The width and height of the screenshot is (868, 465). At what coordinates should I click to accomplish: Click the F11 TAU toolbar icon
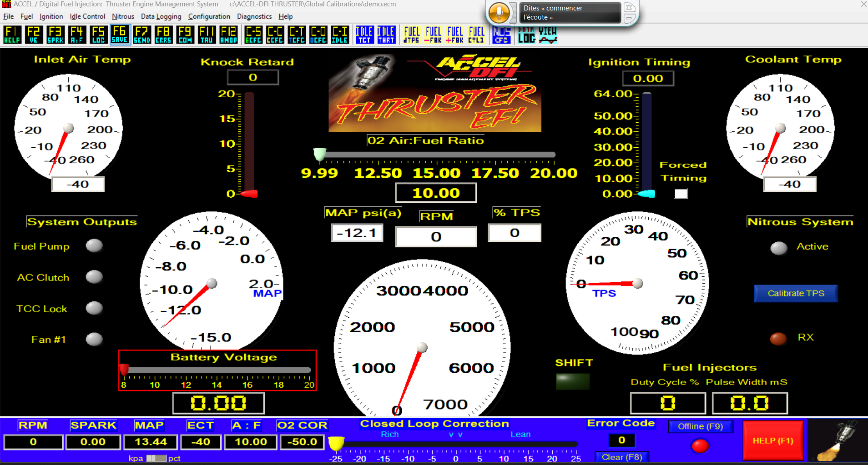pos(207,35)
